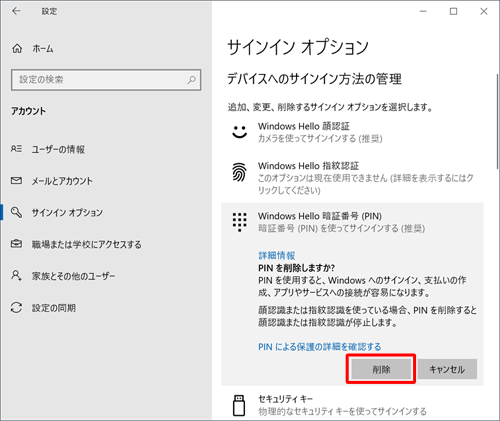Click the search magnifier icon
Screen dimensions: 500x421
191,80
